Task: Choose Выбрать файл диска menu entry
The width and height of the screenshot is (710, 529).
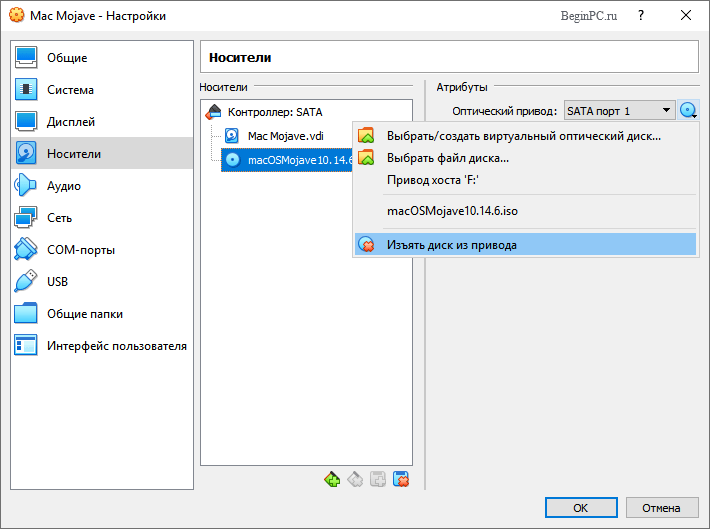Action: (525, 158)
